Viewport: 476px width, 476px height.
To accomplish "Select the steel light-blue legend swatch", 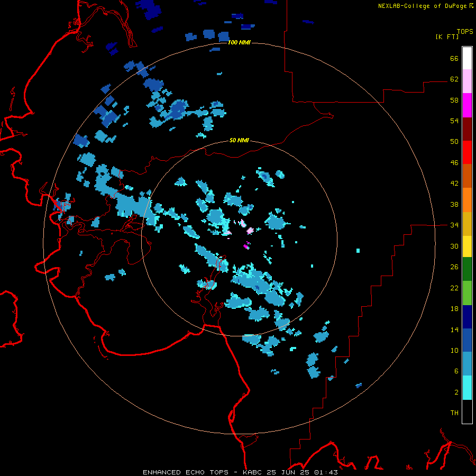I will coord(467,364).
